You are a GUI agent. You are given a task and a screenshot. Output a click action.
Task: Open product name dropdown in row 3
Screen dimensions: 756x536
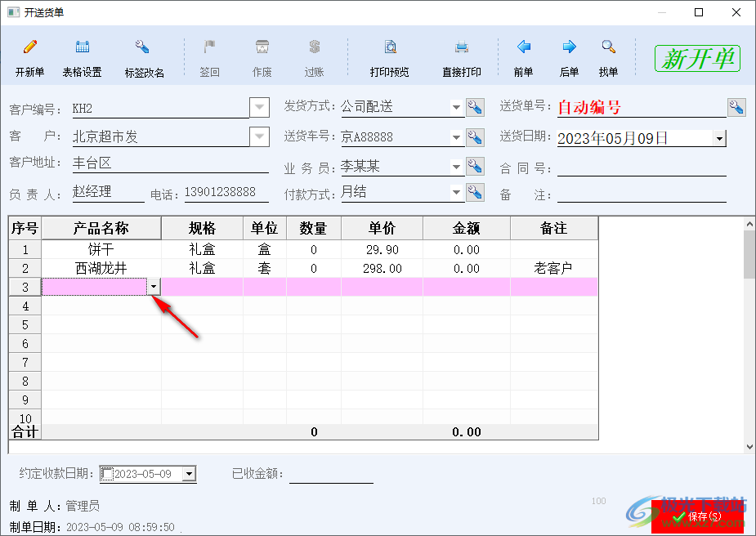(x=154, y=287)
